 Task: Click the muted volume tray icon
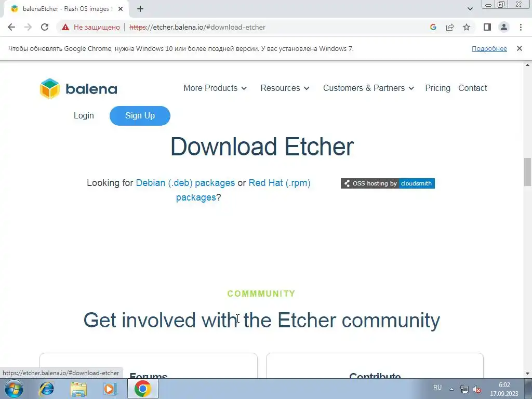(477, 389)
